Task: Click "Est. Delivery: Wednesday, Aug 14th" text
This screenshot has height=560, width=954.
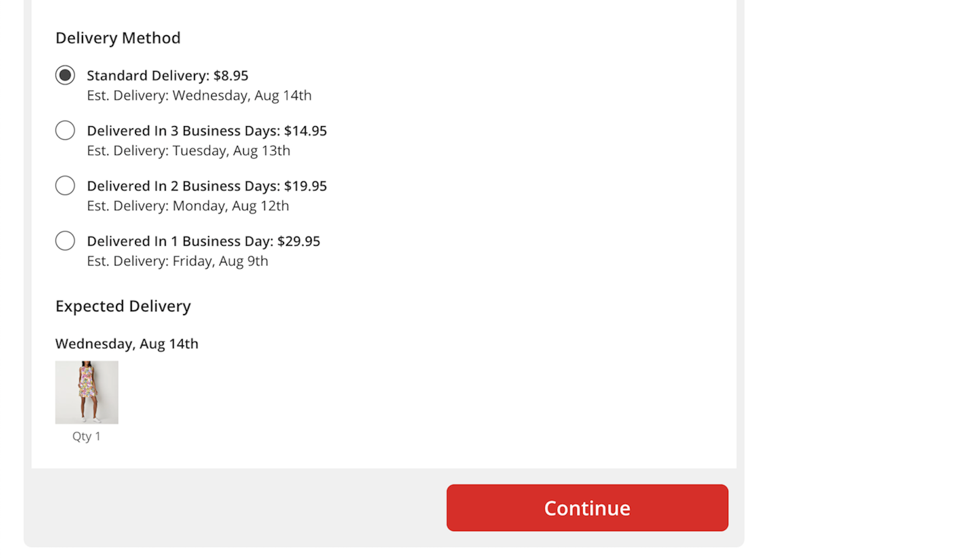Action: [199, 96]
